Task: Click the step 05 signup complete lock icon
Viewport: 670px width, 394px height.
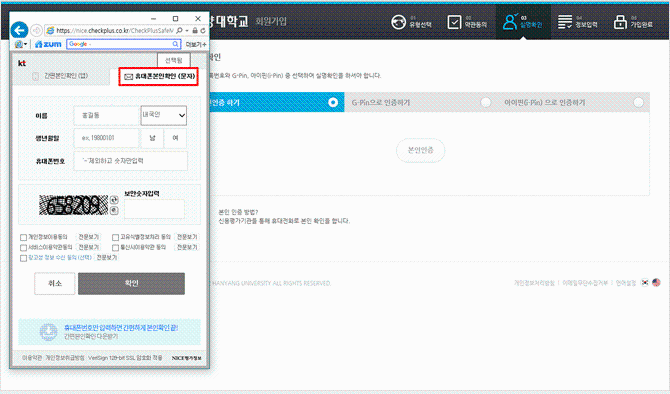Action: pyautogui.click(x=620, y=22)
